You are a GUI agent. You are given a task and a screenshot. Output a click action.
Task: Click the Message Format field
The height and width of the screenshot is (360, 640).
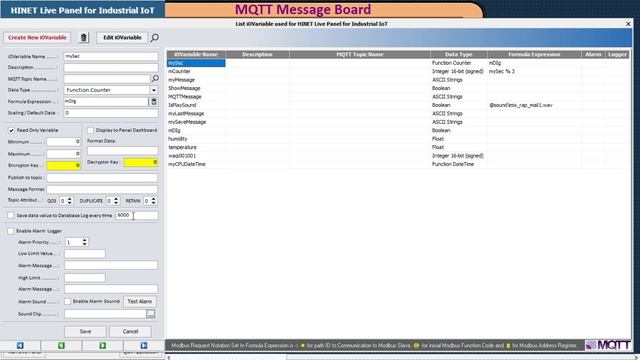click(x=102, y=189)
